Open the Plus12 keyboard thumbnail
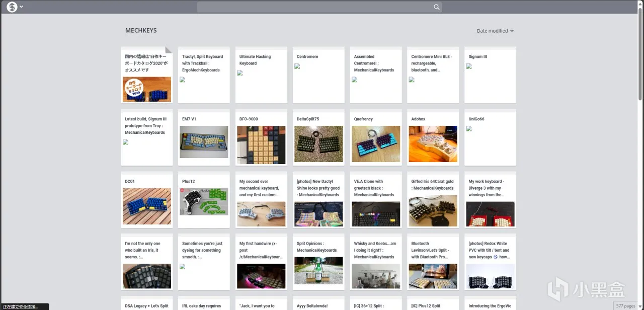 click(204, 202)
